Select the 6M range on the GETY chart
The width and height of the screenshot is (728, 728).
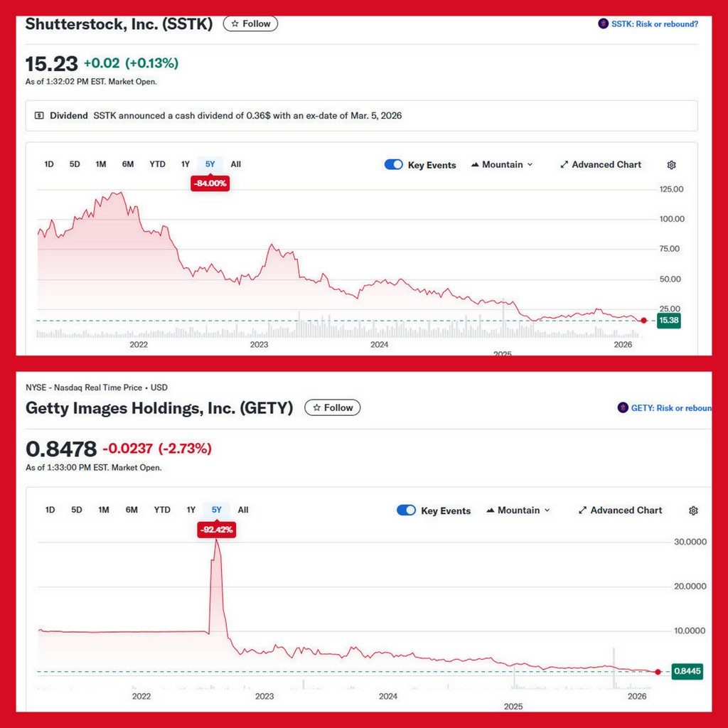pyautogui.click(x=132, y=510)
